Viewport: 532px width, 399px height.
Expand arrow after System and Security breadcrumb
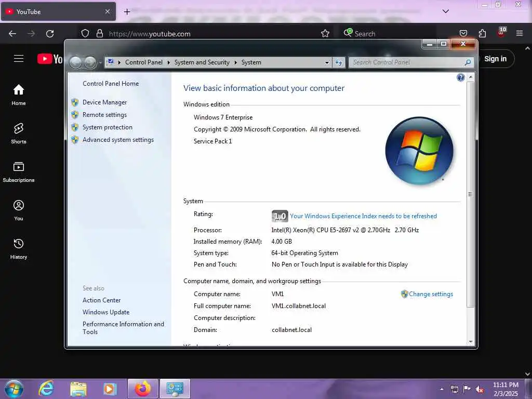pyautogui.click(x=235, y=62)
